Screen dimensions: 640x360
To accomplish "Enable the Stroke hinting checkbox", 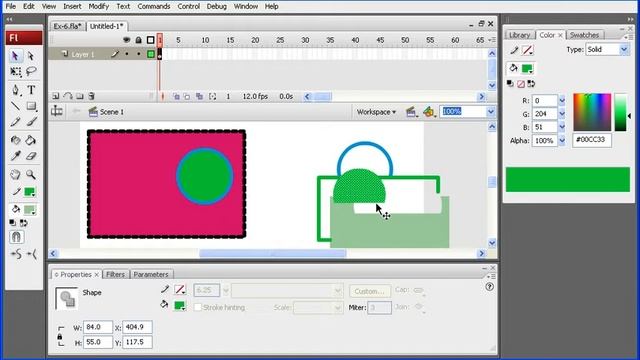I will [x=198, y=307].
